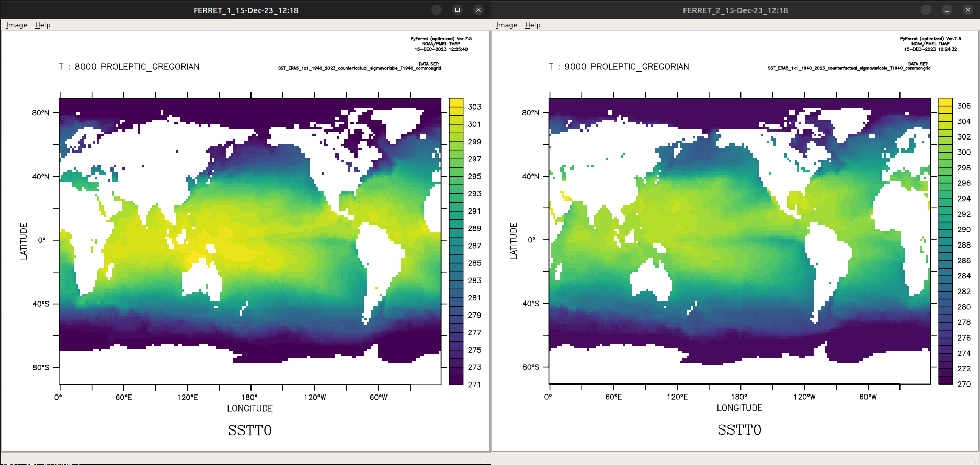Pick the yellow top swatch of left colorbar
980x465 pixels.
coord(456,102)
